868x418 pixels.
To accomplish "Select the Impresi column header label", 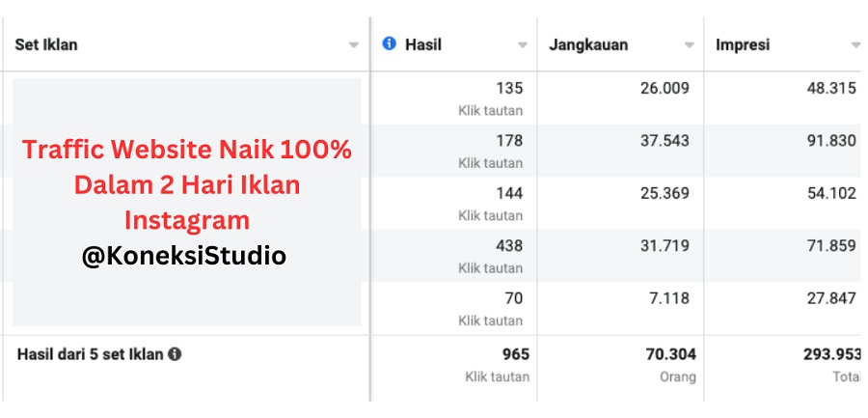I will point(743,45).
